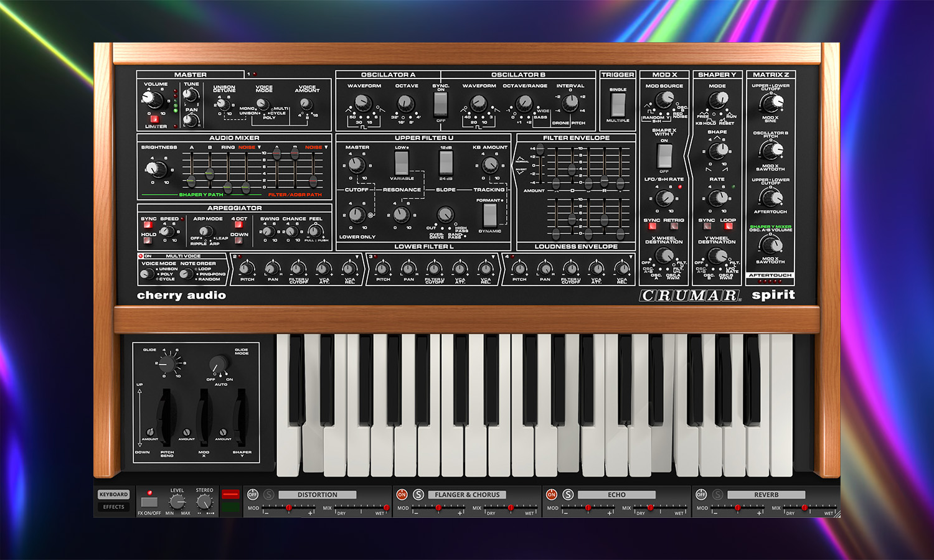Click the Audio Mixer Brightness knob
Viewport: 934px width, 560px height.
click(x=156, y=168)
